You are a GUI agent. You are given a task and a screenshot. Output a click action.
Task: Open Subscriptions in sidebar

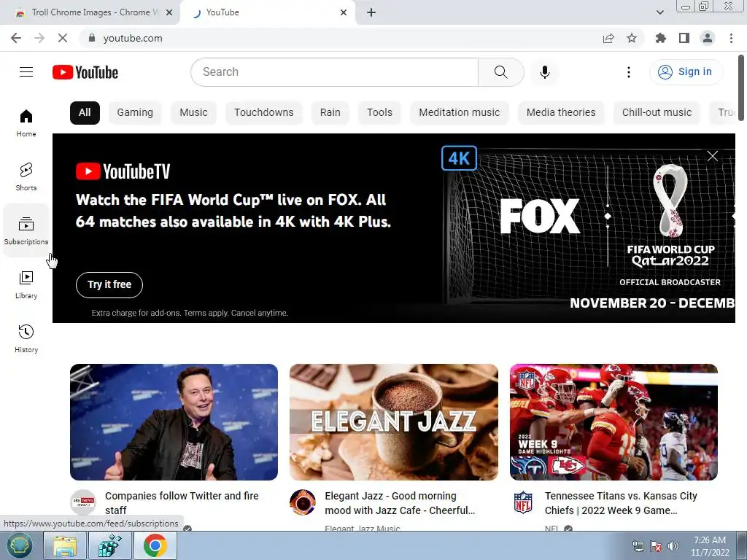click(x=26, y=230)
